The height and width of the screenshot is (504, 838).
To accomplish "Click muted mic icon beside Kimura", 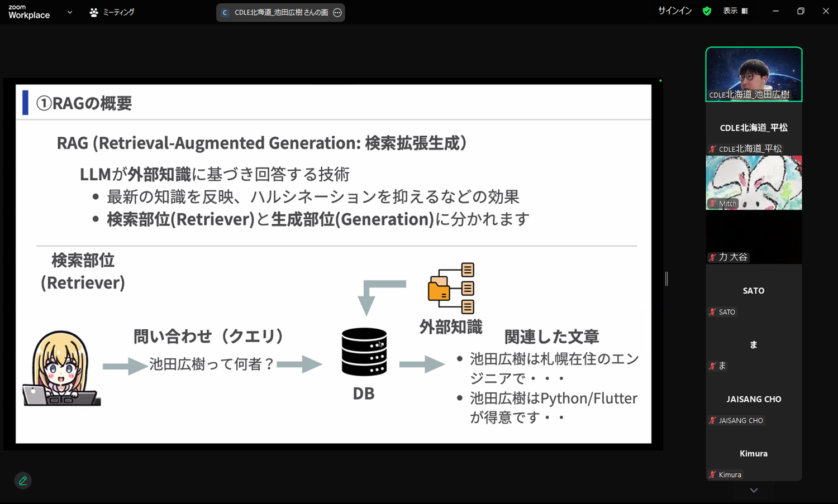I will coord(712,474).
